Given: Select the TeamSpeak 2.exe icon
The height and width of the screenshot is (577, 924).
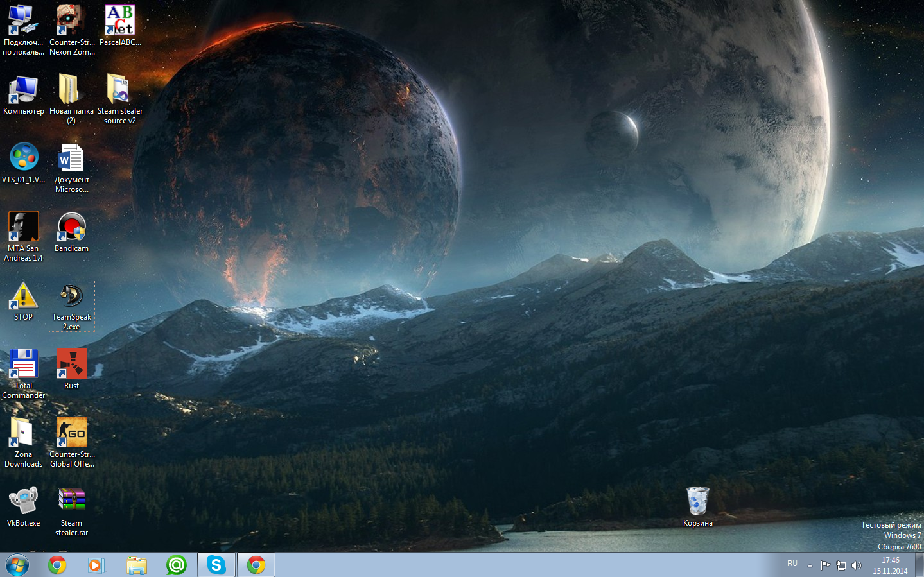Looking at the screenshot, I should (x=71, y=305).
